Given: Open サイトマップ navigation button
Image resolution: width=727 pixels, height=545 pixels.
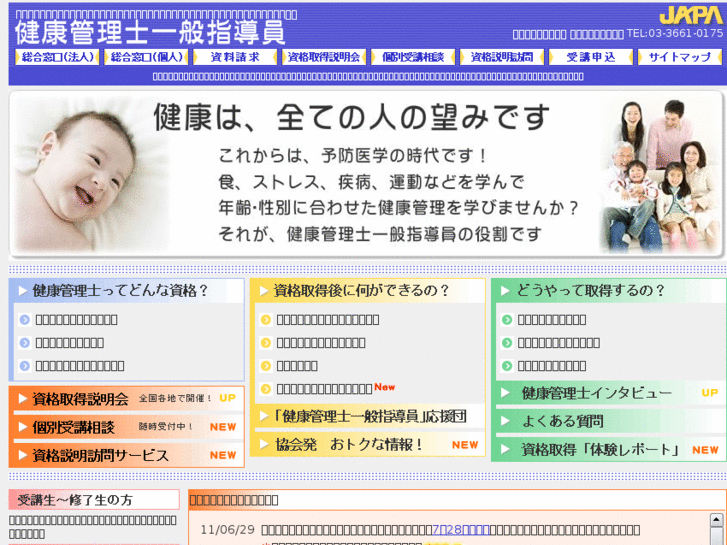Looking at the screenshot, I should (680, 57).
